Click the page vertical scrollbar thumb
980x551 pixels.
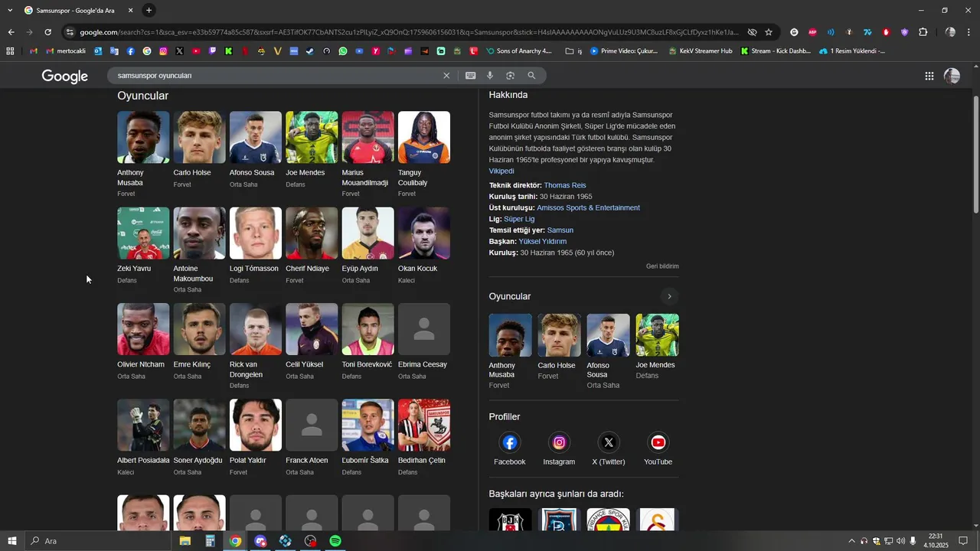975,155
